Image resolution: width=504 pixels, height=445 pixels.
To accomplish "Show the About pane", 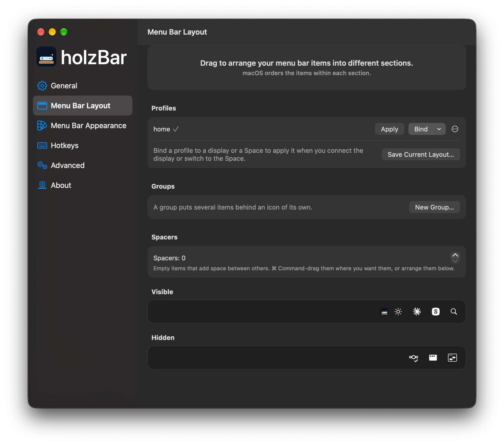I will [82, 185].
